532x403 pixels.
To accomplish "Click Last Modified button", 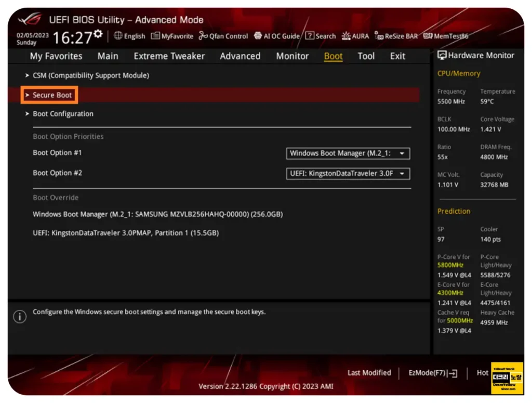I will 369,373.
